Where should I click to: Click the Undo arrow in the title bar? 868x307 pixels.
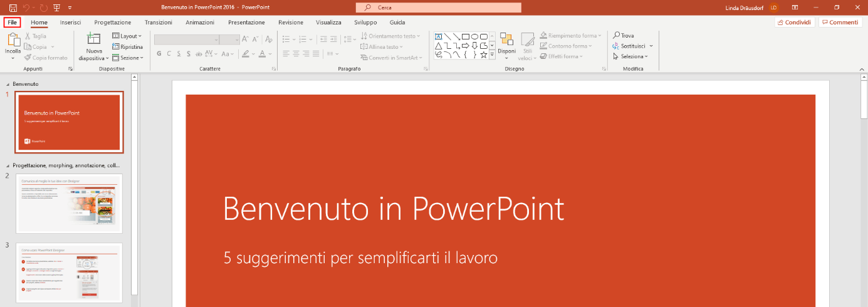coord(27,7)
